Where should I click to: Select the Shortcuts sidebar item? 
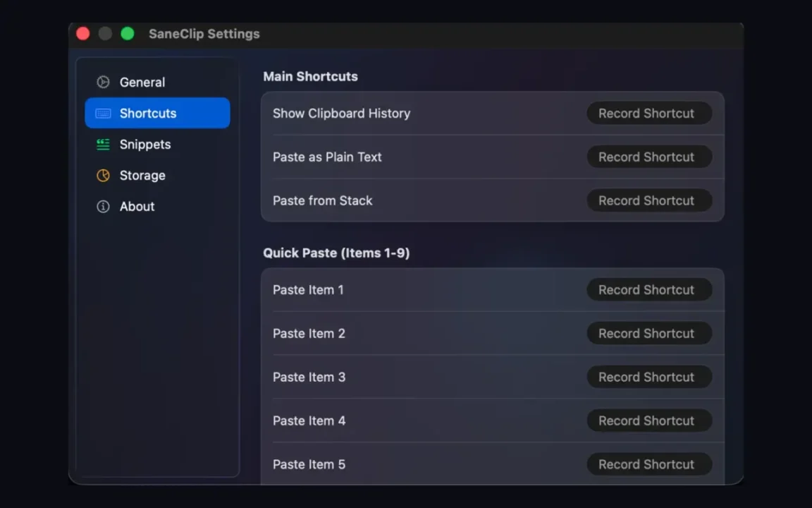(157, 113)
